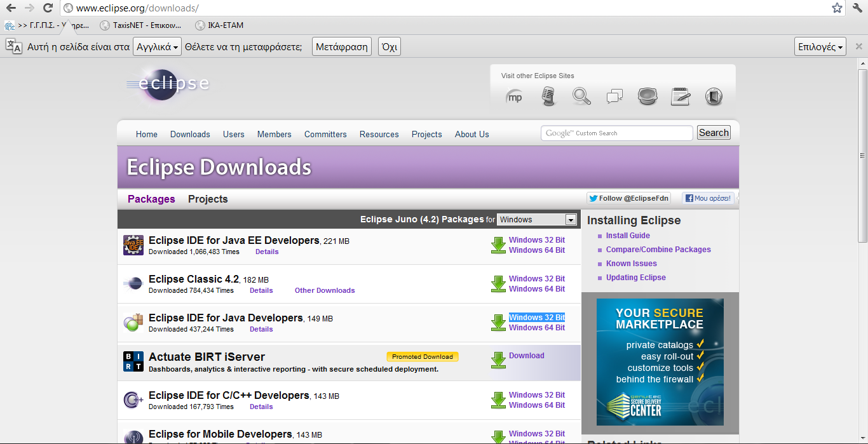This screenshot has width=868, height=444.
Task: Click the Download link for Actuate BIRT iServer
Action: [527, 356]
